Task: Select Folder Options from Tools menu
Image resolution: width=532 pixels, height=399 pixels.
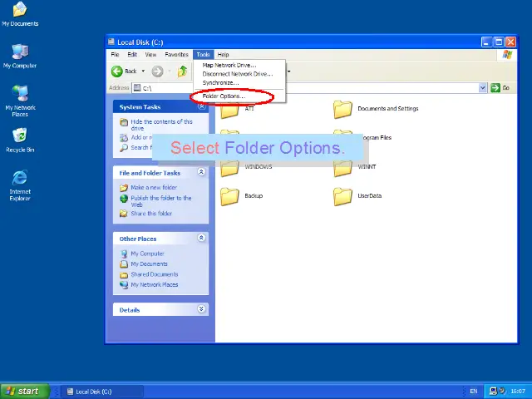Action: coord(239,96)
